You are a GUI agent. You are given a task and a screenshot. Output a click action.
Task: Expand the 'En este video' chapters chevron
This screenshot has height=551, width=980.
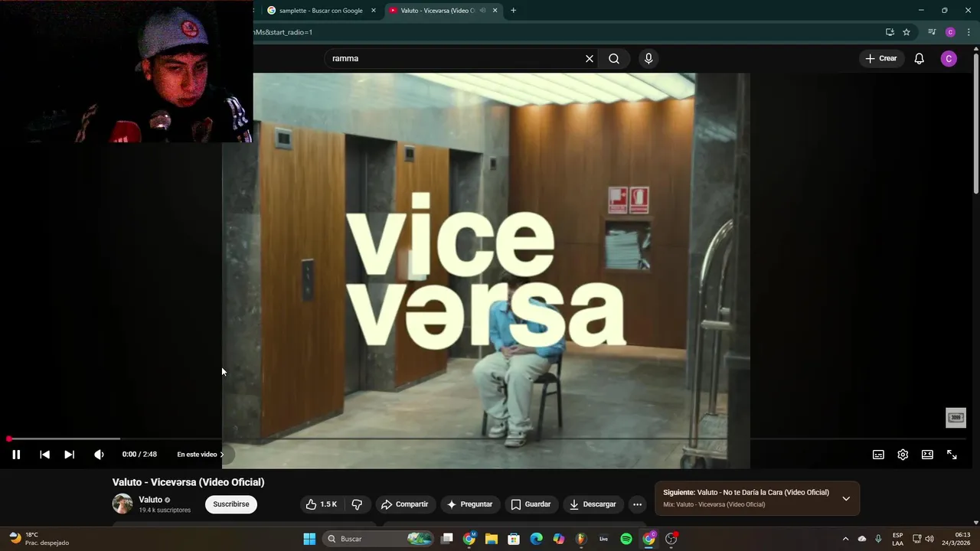click(x=222, y=455)
